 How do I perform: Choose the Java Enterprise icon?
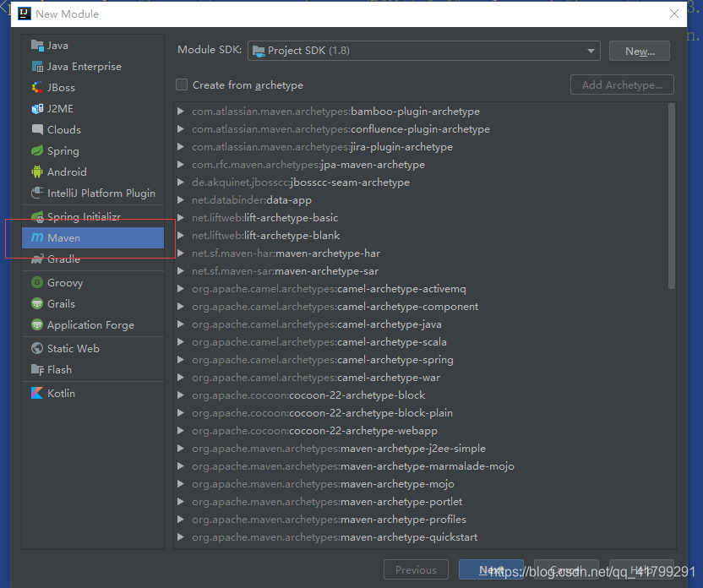click(37, 67)
